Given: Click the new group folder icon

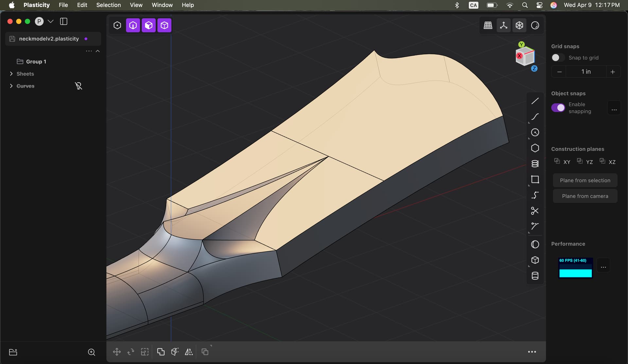Looking at the screenshot, I should click(x=13, y=352).
